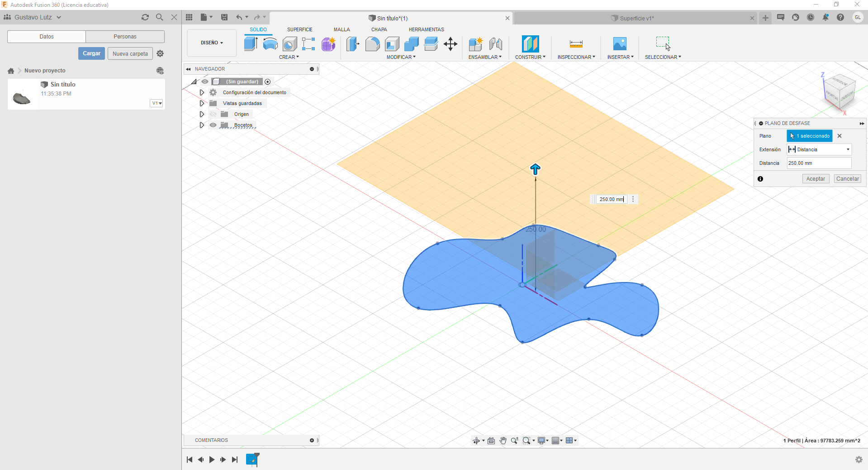
Task: Toggle visibility of the root component
Action: coord(205,82)
